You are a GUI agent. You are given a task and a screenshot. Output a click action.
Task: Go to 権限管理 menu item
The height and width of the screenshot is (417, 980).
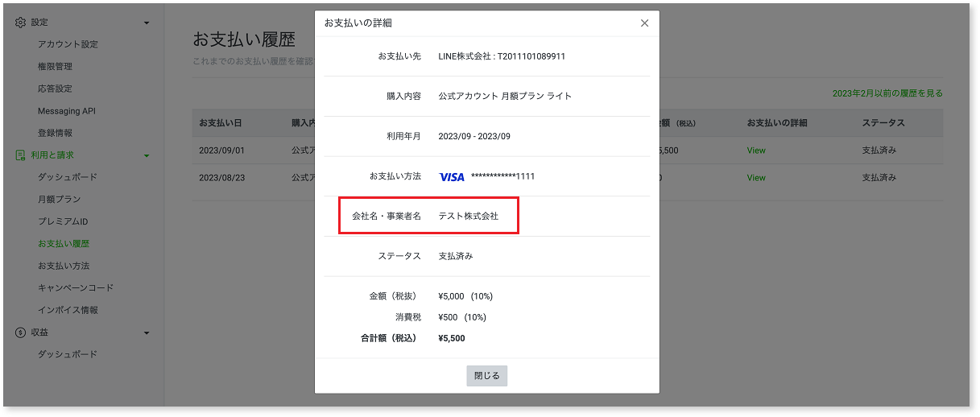pos(55,67)
